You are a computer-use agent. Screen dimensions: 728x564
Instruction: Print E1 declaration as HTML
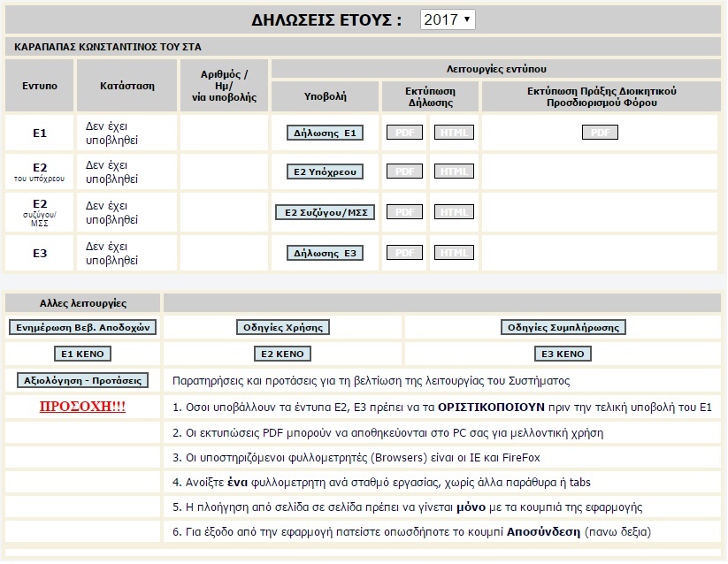(x=454, y=133)
